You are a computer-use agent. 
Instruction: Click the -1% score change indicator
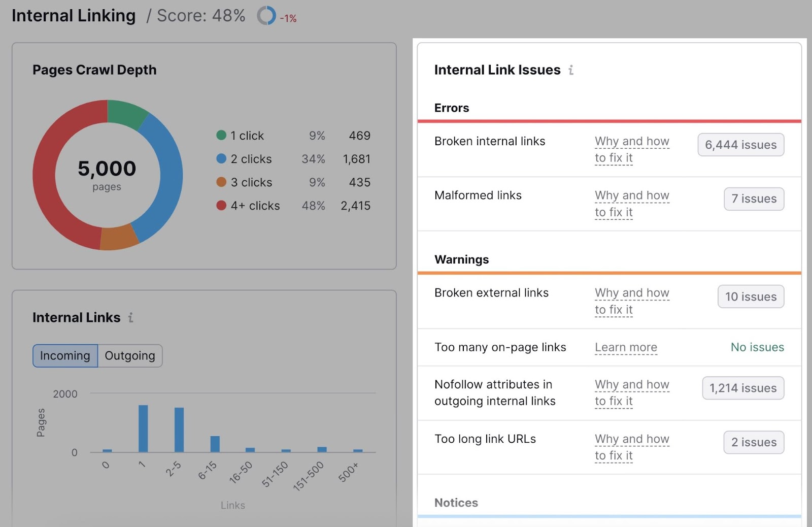(288, 18)
